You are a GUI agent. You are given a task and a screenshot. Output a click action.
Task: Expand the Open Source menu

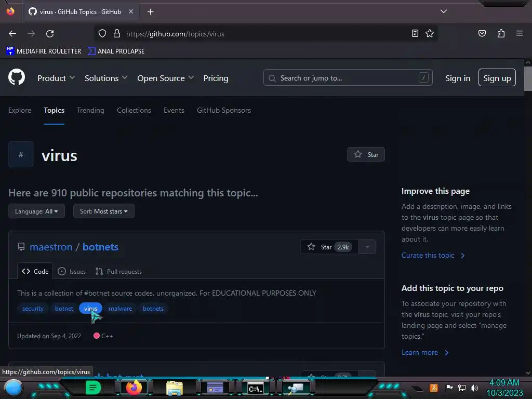click(x=166, y=78)
